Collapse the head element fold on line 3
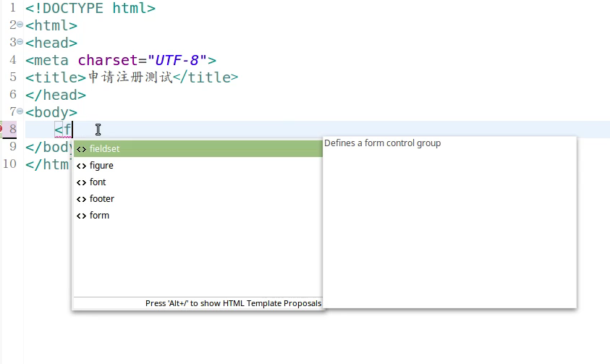 [20, 43]
